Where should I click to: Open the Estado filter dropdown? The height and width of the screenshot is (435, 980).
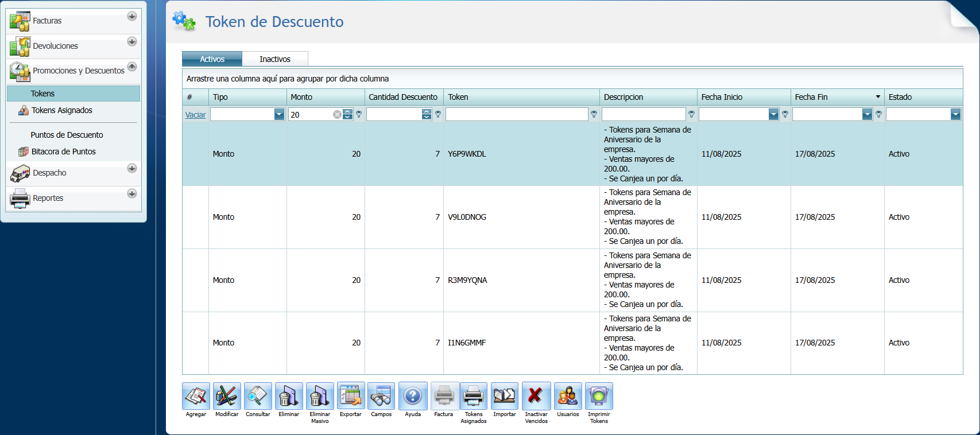click(955, 115)
